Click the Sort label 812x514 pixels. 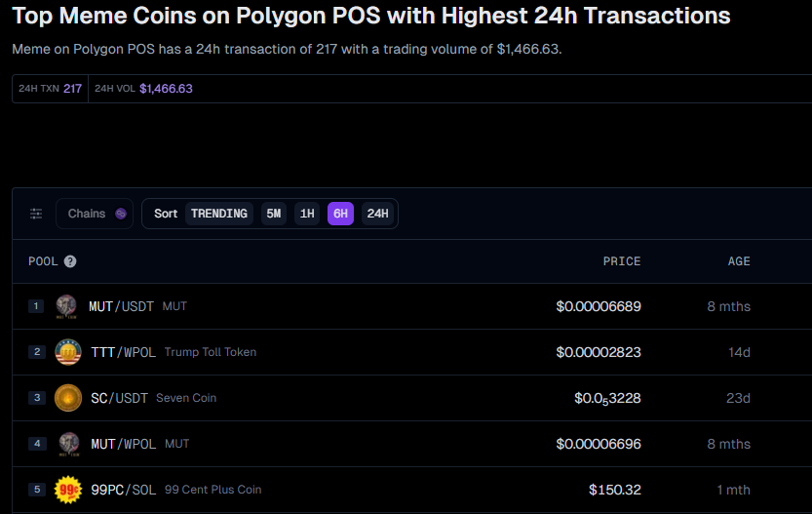(x=166, y=214)
